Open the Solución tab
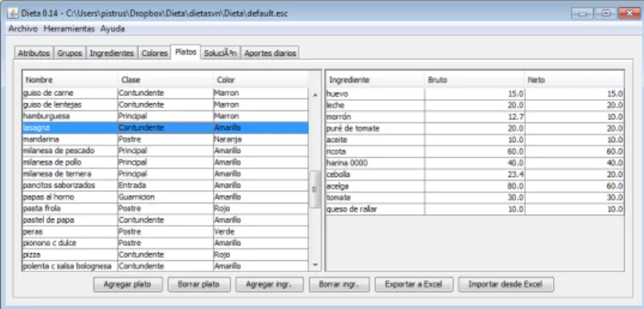Image resolution: width=644 pixels, height=309 pixels. pyautogui.click(x=221, y=53)
